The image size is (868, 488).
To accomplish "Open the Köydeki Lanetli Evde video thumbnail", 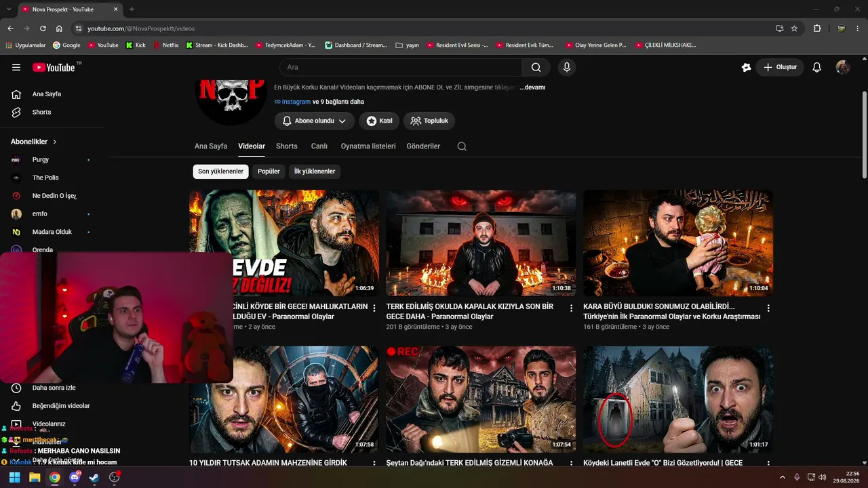I will click(678, 399).
